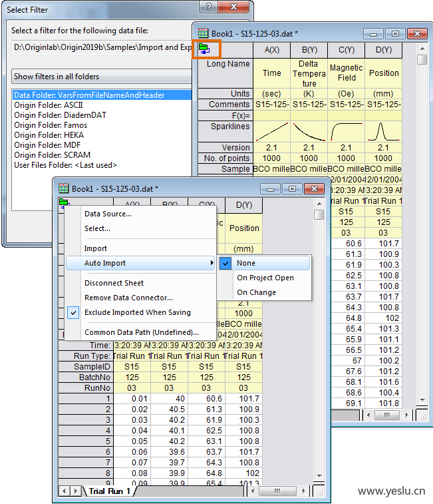This screenshot has height=504, width=433.
Task: Click the SampleID row label in front Book1
Action: point(85,366)
